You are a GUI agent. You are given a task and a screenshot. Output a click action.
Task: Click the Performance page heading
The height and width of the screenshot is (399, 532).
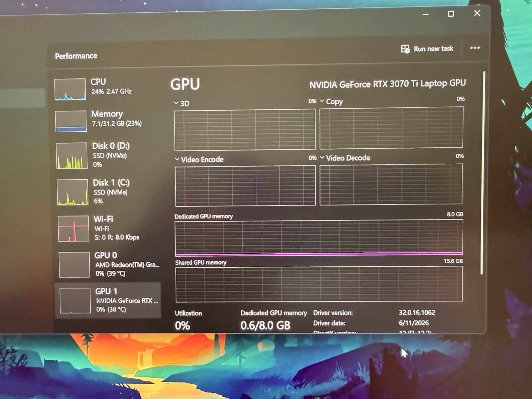pyautogui.click(x=76, y=56)
